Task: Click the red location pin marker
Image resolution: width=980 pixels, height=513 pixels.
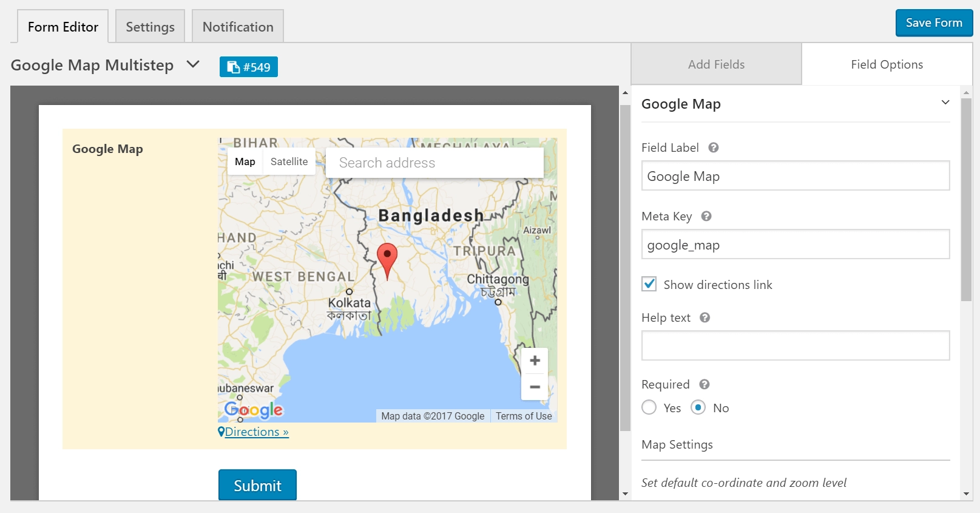Action: click(387, 261)
